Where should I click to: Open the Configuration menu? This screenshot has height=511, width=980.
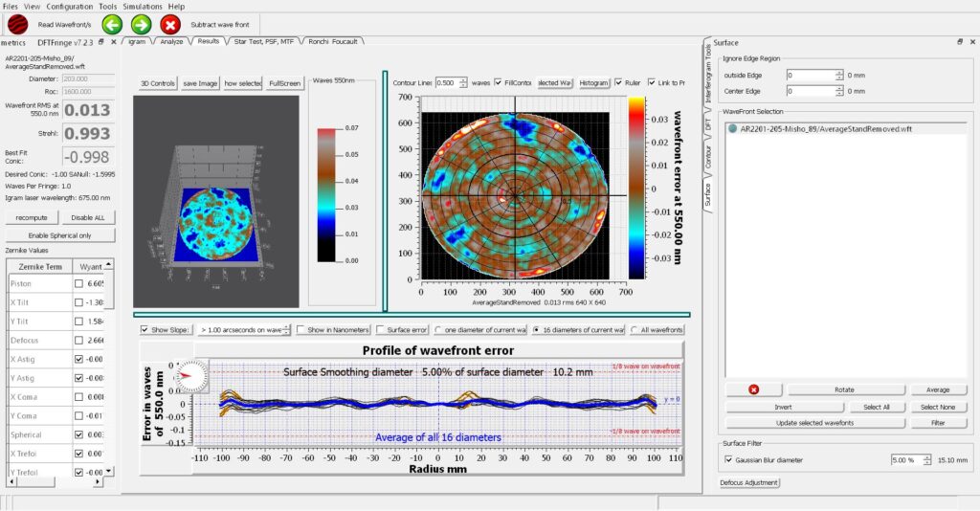pos(69,7)
